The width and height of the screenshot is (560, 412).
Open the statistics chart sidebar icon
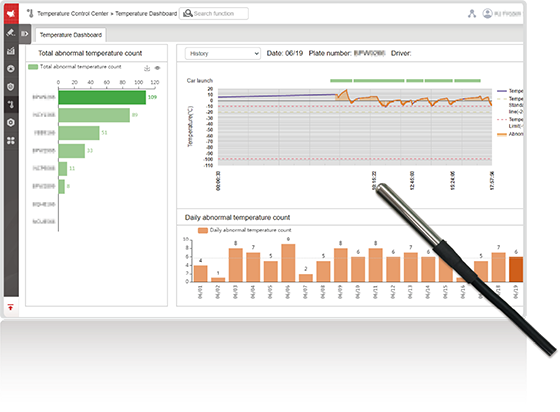coord(11,51)
